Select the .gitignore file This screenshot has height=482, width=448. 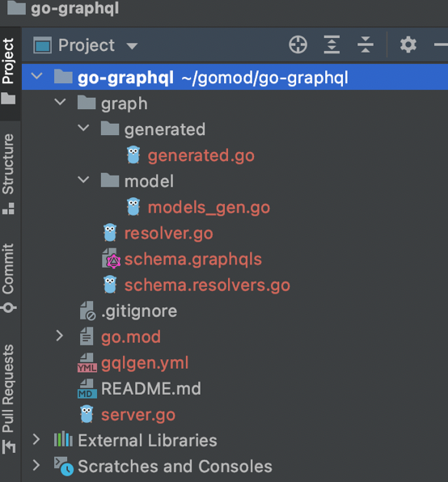tap(139, 311)
